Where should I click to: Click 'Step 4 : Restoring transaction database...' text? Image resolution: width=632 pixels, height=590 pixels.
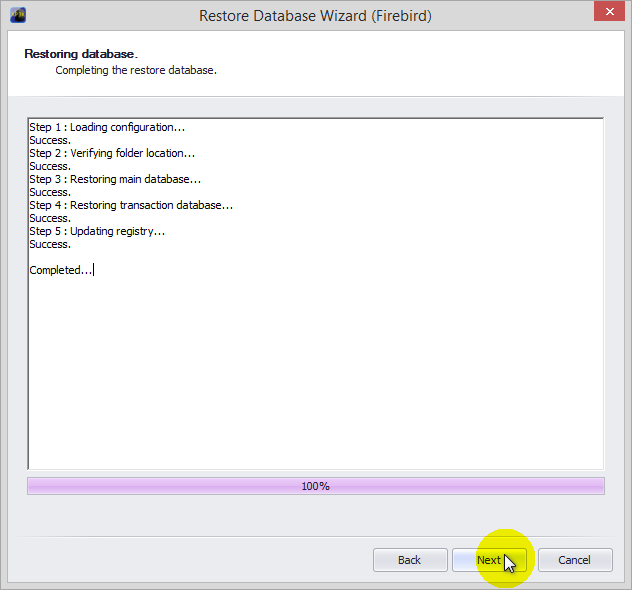coord(131,205)
